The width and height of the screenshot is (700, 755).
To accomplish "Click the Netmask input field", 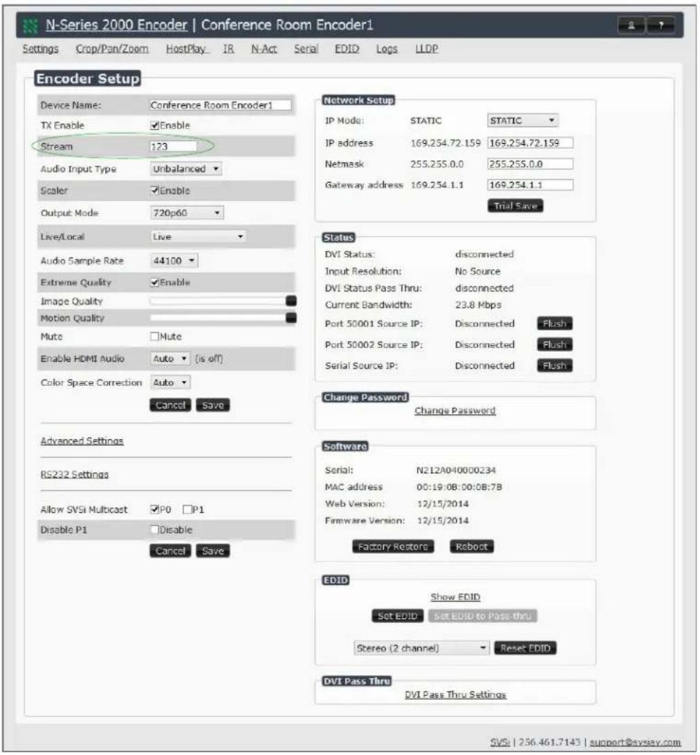I will coord(531,165).
